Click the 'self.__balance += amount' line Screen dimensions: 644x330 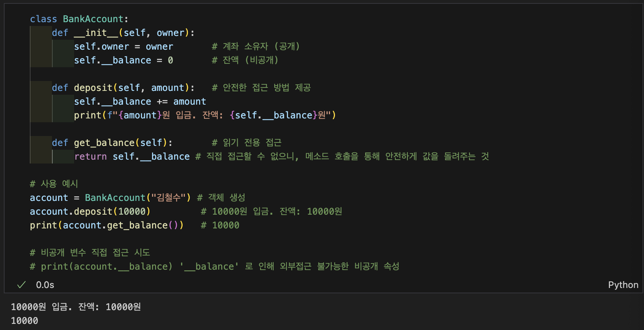[140, 102]
